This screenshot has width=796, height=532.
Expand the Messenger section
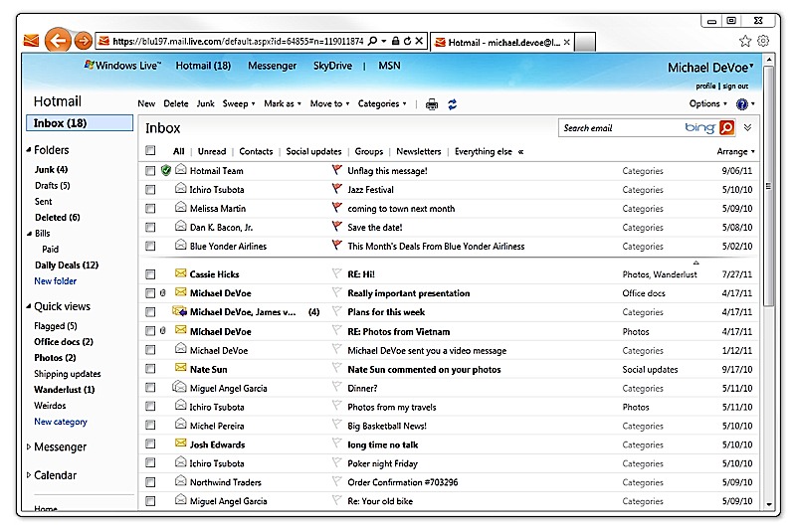pos(29,446)
